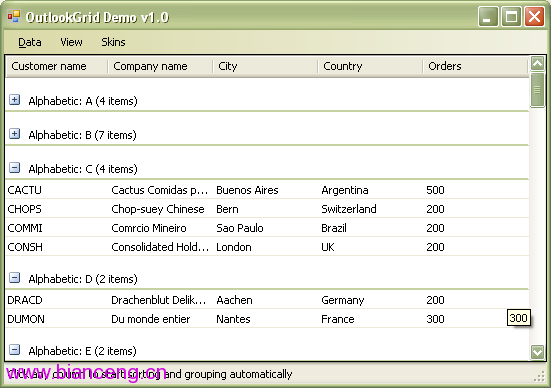Click the 200 orders cell for CHOPS
The height and width of the screenshot is (388, 551).
[477, 209]
